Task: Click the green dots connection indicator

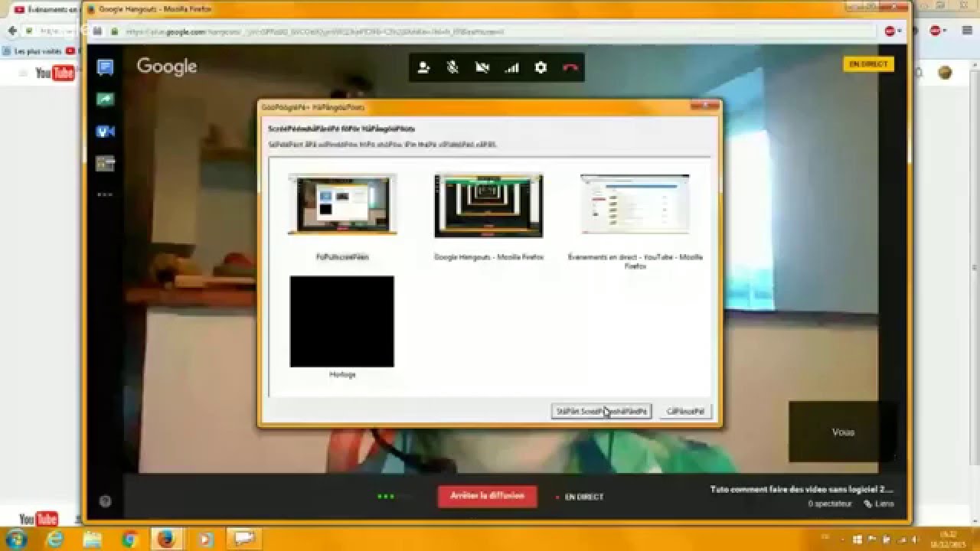Action: click(386, 497)
